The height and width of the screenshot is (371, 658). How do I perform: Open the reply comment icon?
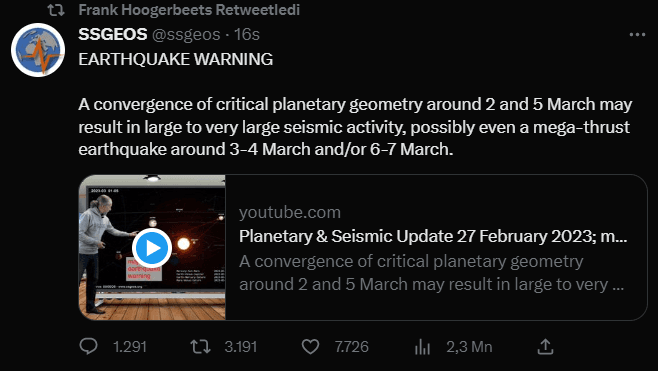tap(89, 347)
